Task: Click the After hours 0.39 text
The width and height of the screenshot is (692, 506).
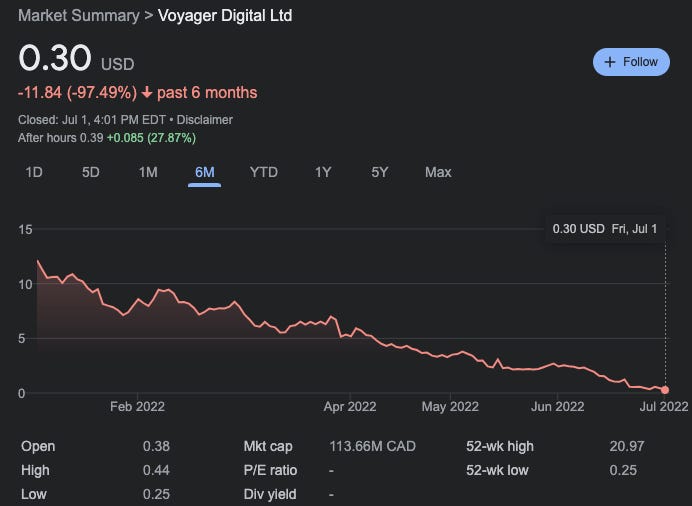Action: click(x=60, y=138)
